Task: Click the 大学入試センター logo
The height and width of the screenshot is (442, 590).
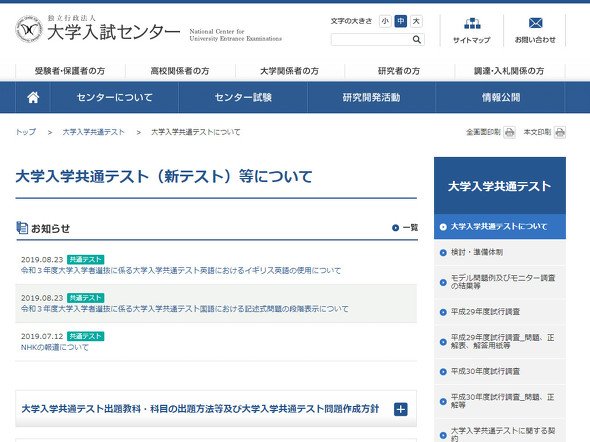Action: coord(97,29)
